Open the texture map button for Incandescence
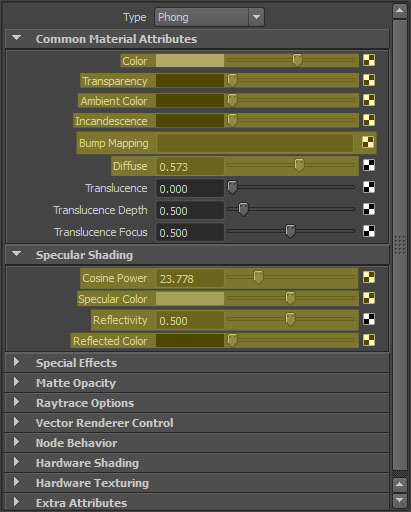Image resolution: width=411 pixels, height=512 pixels. coord(369,120)
